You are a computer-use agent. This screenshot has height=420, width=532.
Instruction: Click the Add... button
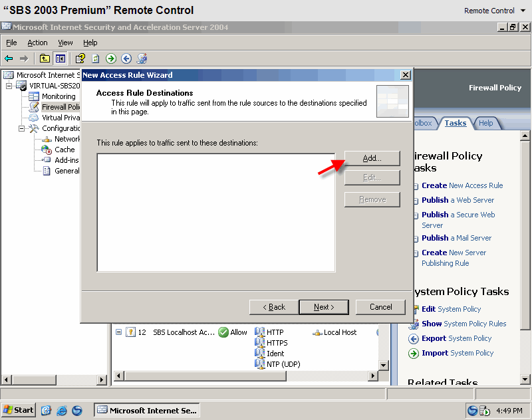point(372,158)
